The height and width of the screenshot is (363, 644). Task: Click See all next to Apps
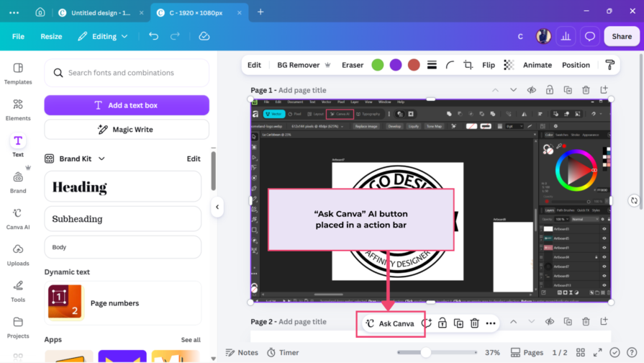tap(191, 339)
